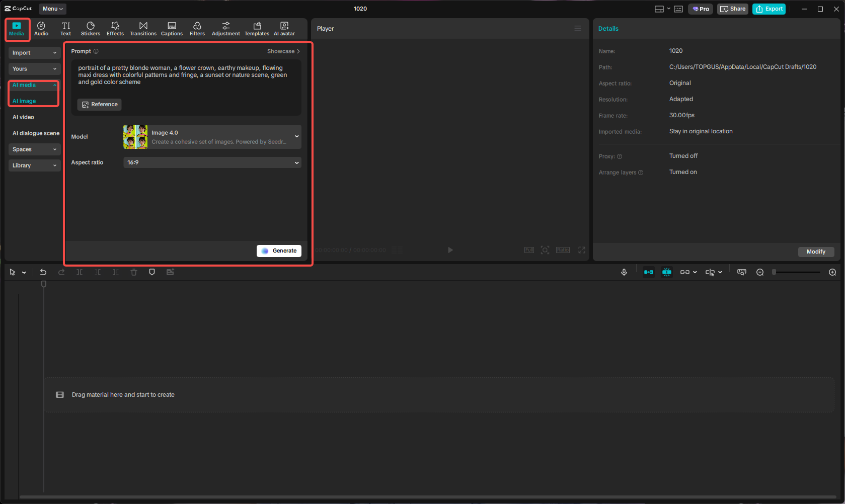Click the Delete trash icon
Image resolution: width=845 pixels, height=504 pixels.
pyautogui.click(x=134, y=272)
